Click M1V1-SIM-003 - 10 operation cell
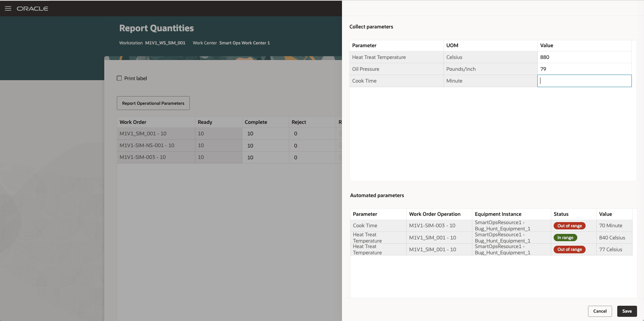The image size is (644, 321). 439,226
